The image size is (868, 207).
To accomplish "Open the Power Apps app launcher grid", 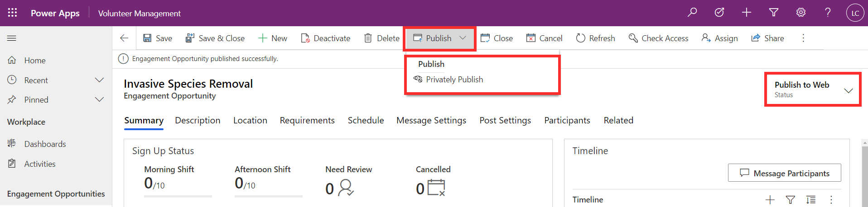I will (x=12, y=13).
